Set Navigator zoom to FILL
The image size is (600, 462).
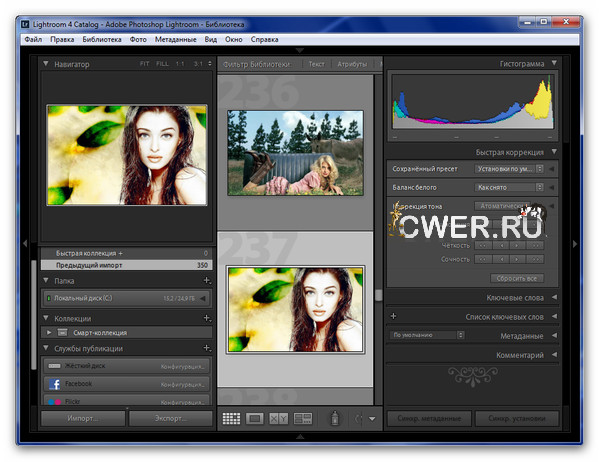pyautogui.click(x=160, y=64)
